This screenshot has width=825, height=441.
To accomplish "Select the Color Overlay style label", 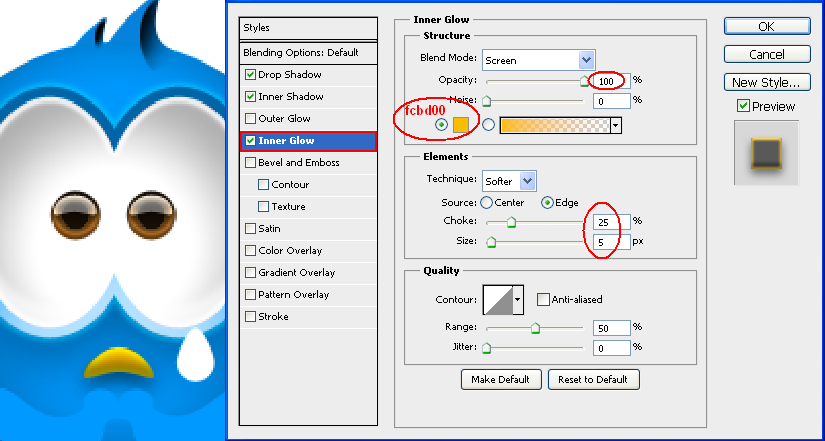I will 290,251.
